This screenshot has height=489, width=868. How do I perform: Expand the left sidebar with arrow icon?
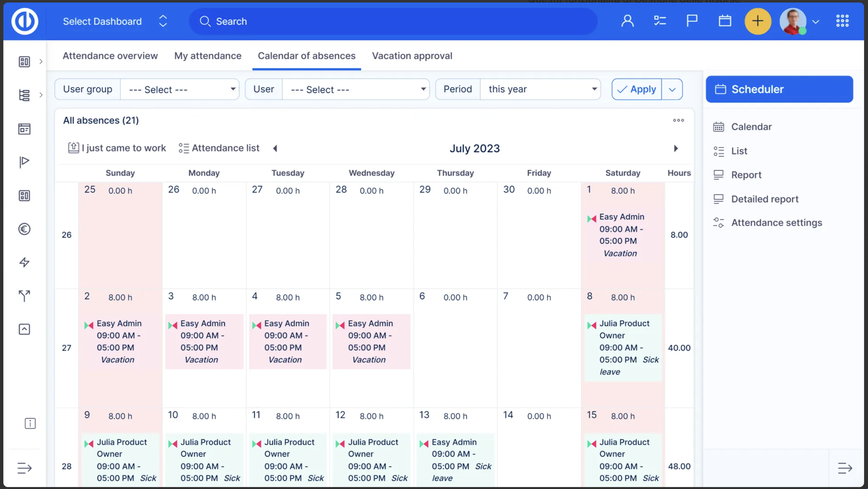point(24,468)
